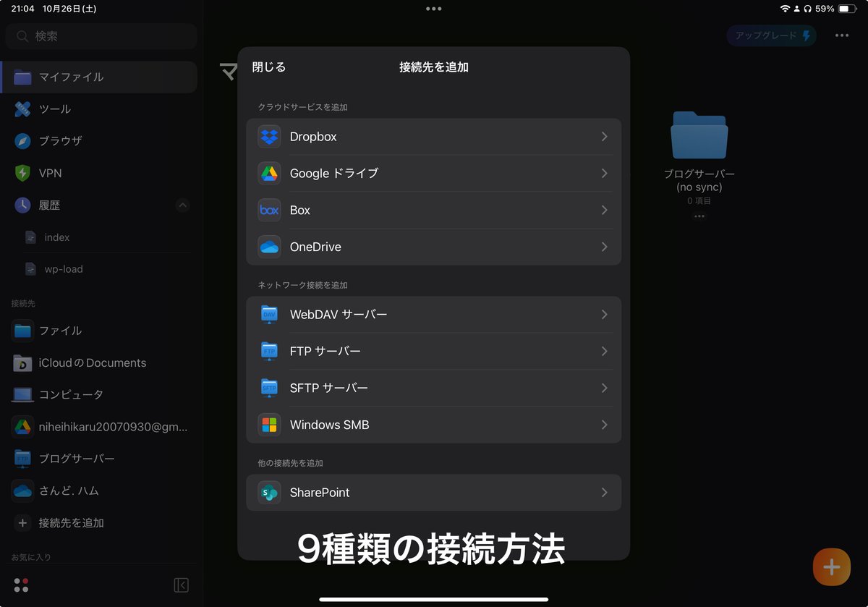Click the 履歴 clock icon

(22, 205)
